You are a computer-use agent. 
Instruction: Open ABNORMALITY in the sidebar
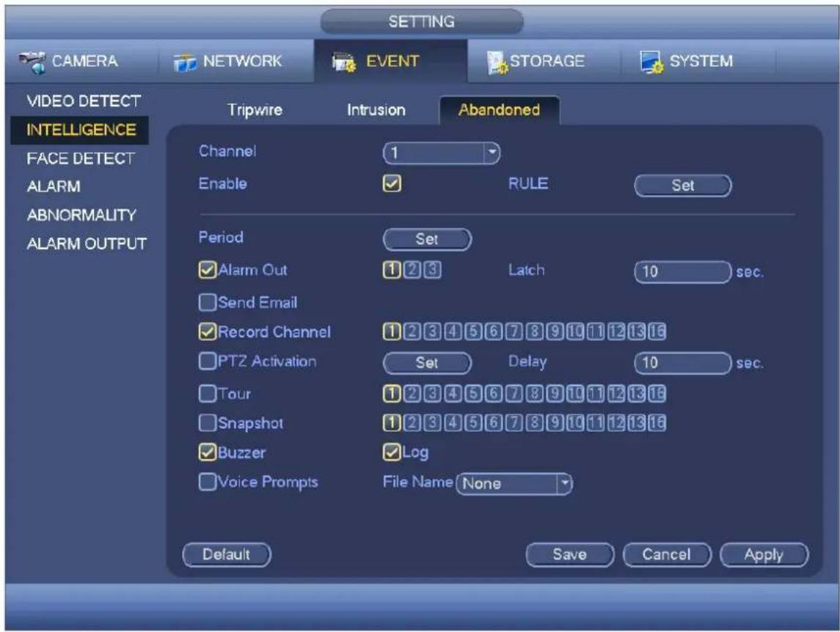[81, 215]
